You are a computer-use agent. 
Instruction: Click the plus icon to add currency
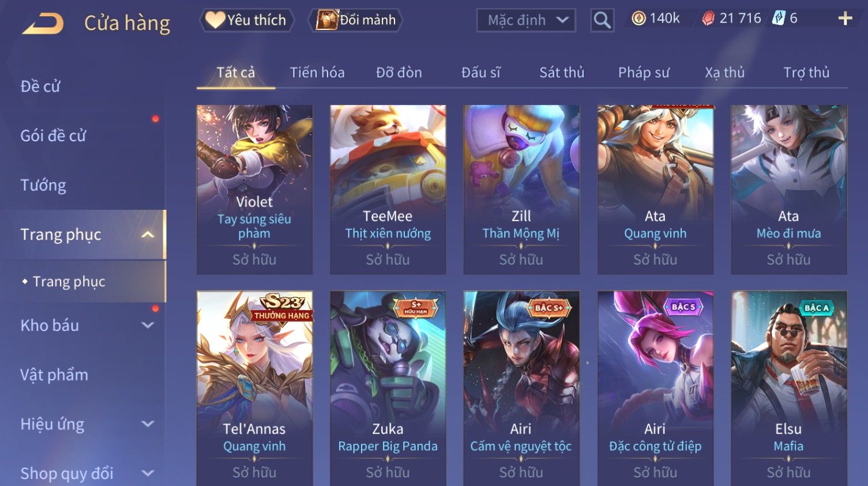point(845,19)
